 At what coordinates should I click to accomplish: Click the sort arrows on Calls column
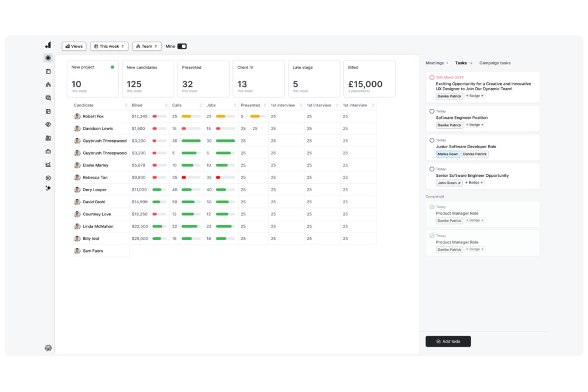[201, 105]
